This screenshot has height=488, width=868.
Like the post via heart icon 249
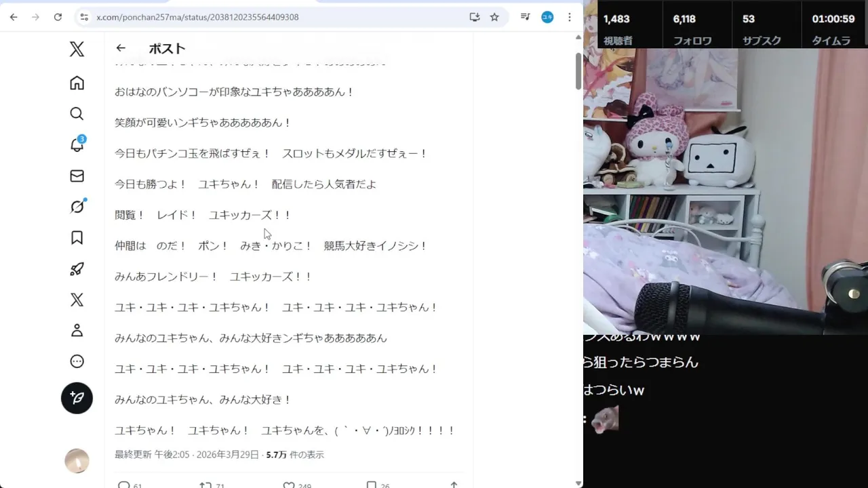[297, 485]
